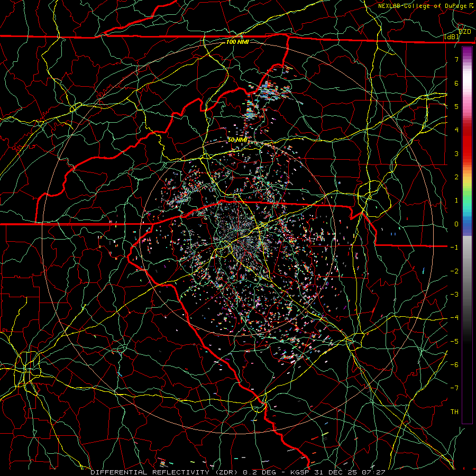
Task: Click the DZD product label above color scale
Action: tap(465, 32)
